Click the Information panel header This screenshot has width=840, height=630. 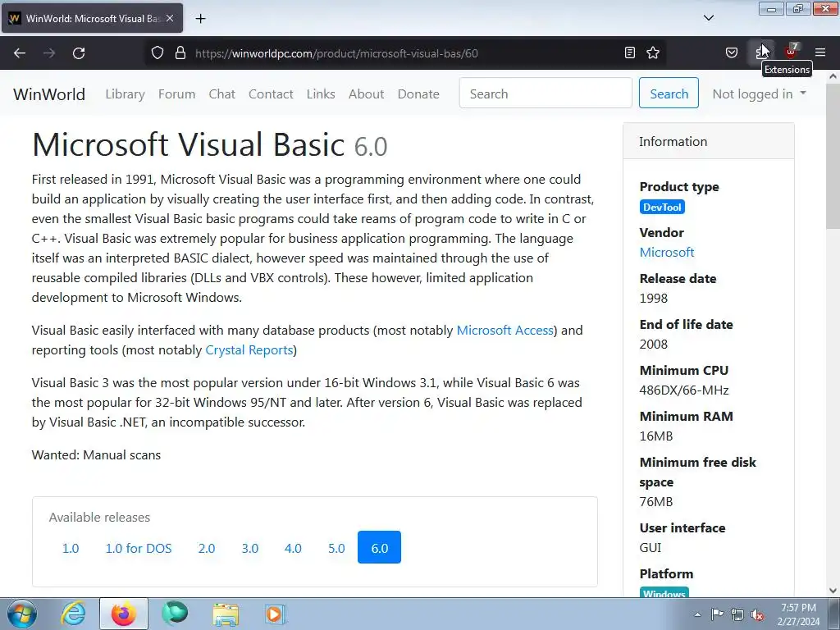(708, 141)
